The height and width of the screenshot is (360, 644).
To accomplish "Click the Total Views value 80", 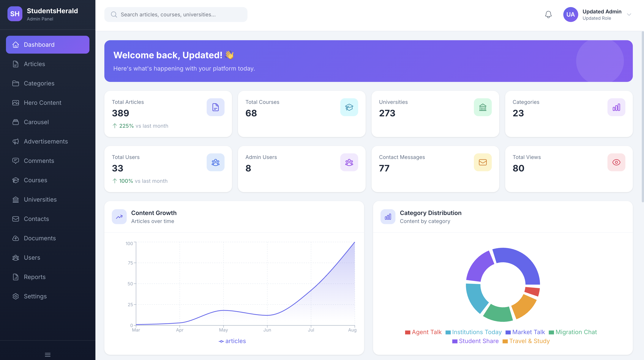I will [x=518, y=168].
